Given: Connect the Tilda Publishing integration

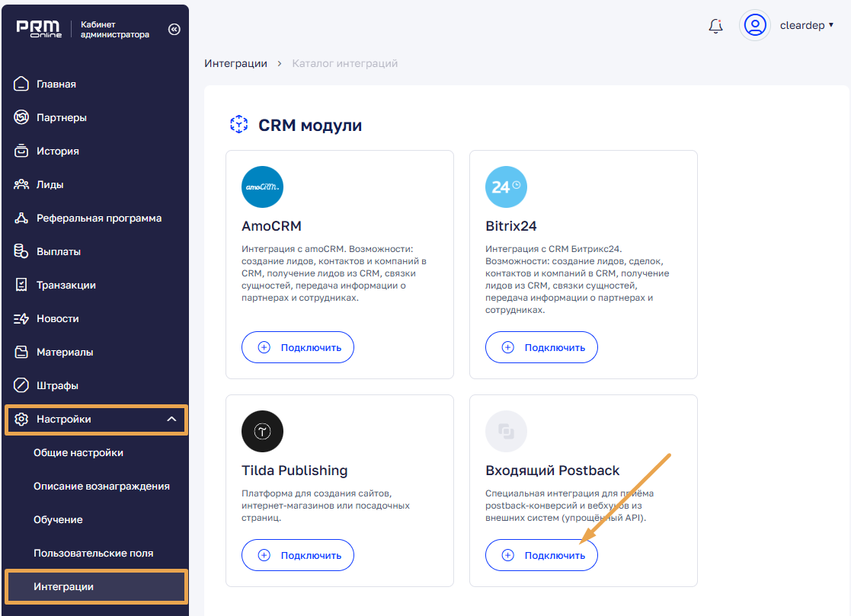Looking at the screenshot, I should pyautogui.click(x=298, y=556).
